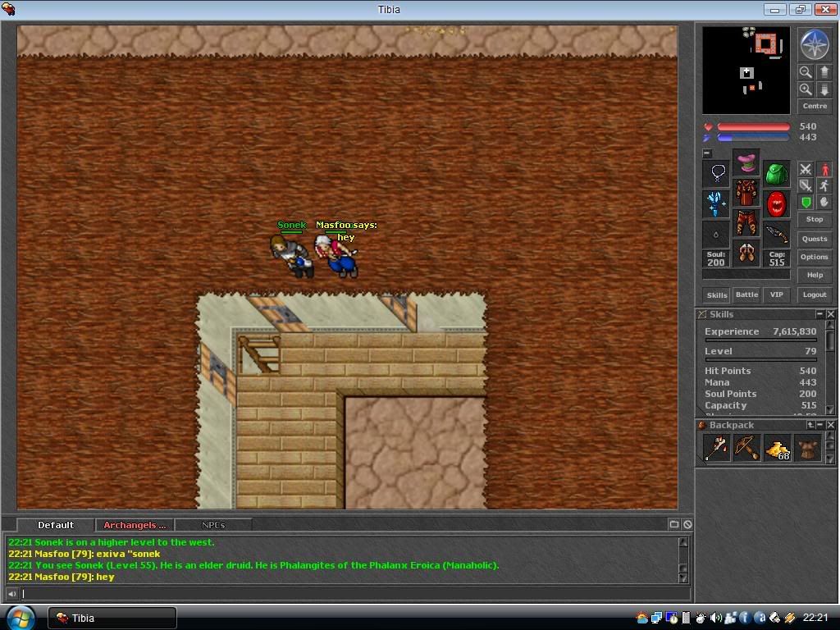Open Windows Start menu orb

pos(21,618)
